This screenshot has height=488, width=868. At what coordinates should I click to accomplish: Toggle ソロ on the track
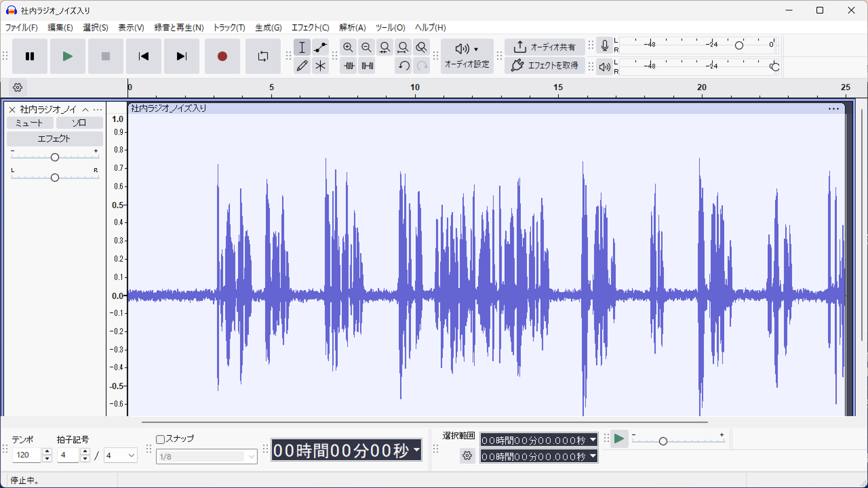point(79,123)
